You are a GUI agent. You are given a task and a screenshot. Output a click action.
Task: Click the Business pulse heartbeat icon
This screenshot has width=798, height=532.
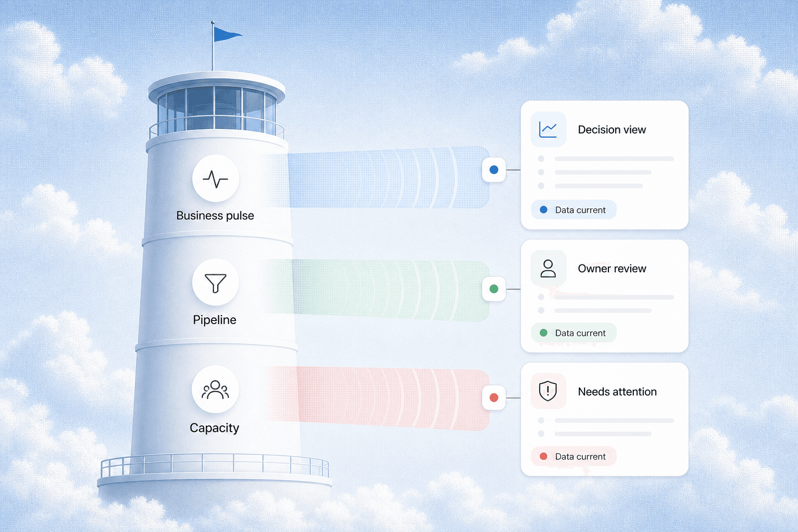216,178
